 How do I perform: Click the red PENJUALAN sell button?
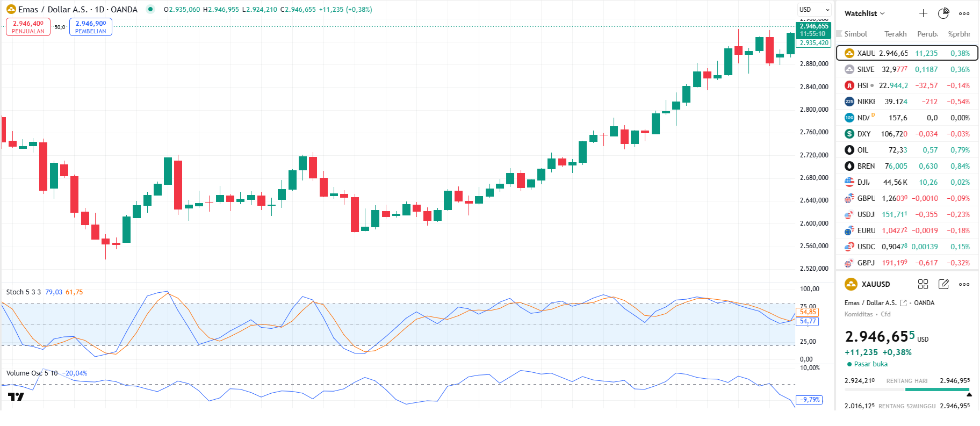pos(28,27)
